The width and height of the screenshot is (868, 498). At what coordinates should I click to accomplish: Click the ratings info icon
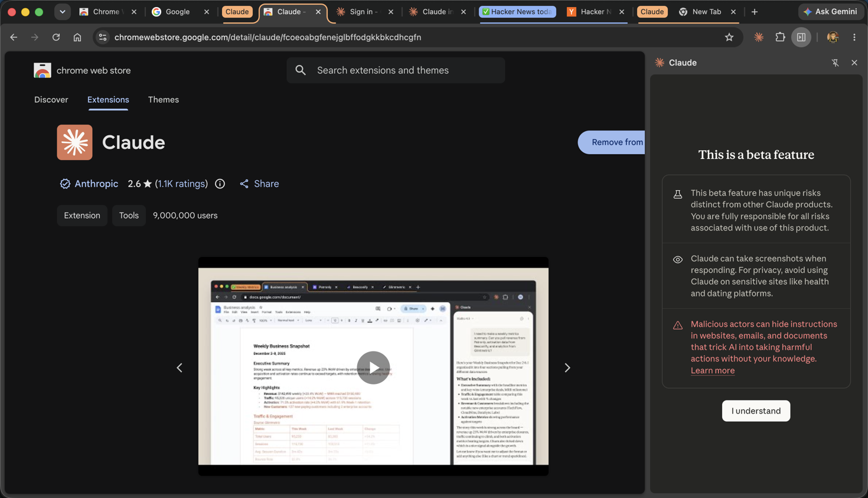[220, 184]
